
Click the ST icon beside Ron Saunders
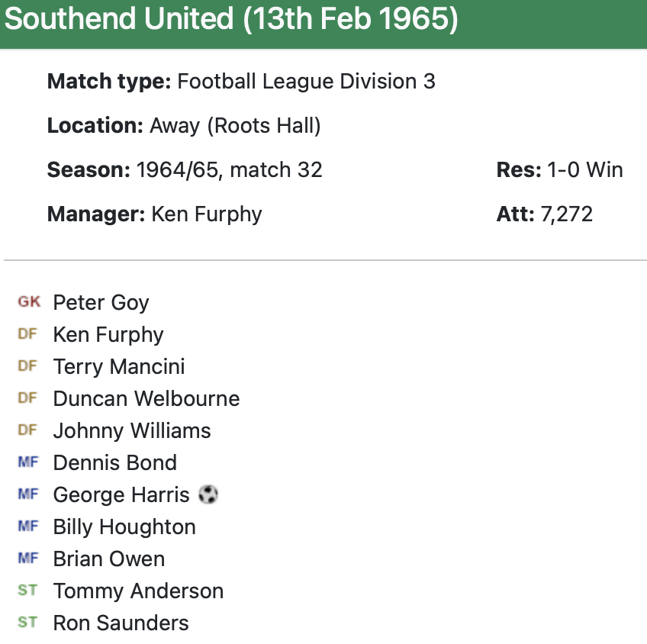pos(27,623)
